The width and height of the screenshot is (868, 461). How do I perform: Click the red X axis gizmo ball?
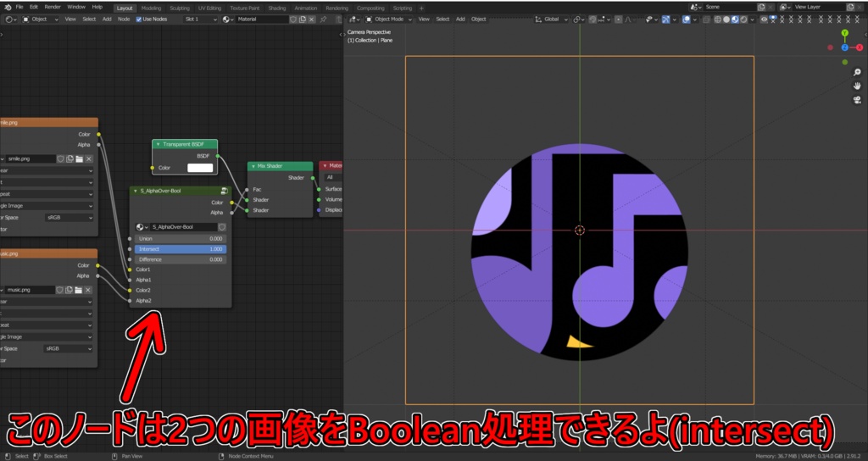pyautogui.click(x=860, y=47)
